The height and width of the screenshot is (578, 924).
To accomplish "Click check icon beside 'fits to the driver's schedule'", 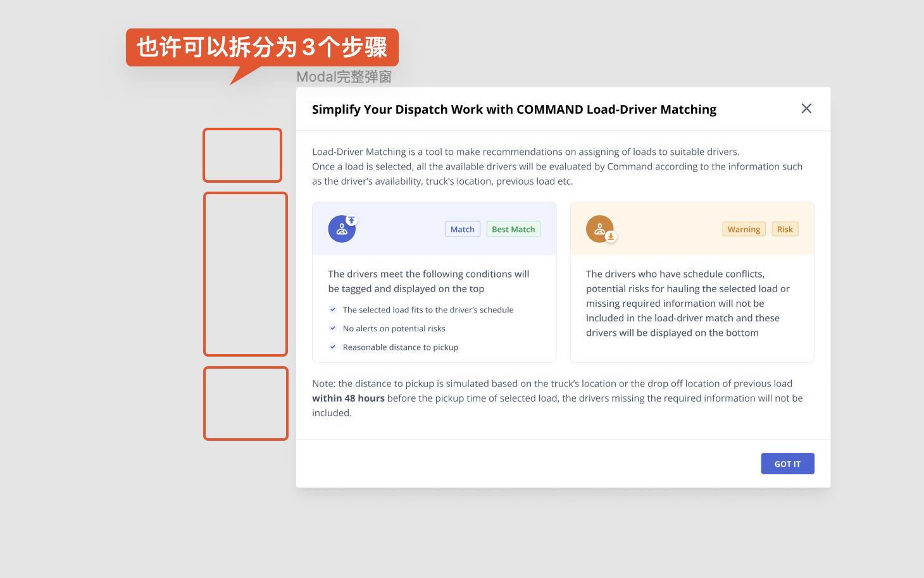I will pyautogui.click(x=333, y=310).
